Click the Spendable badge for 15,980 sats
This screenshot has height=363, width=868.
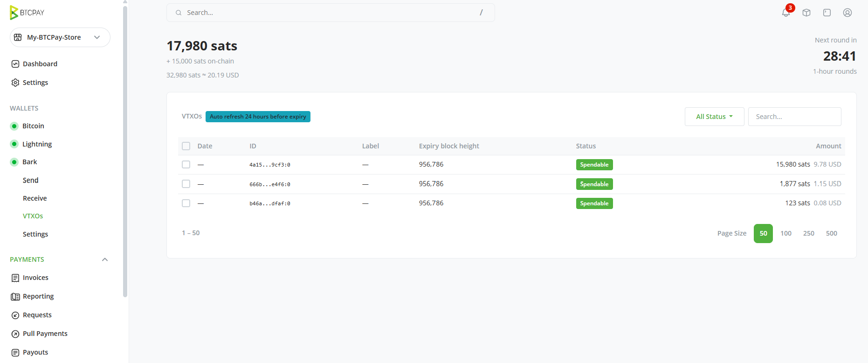(x=594, y=165)
